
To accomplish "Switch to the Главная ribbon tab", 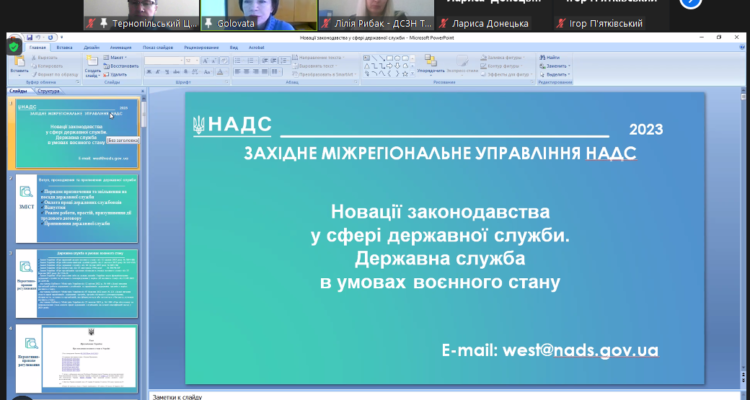I will click(x=37, y=48).
